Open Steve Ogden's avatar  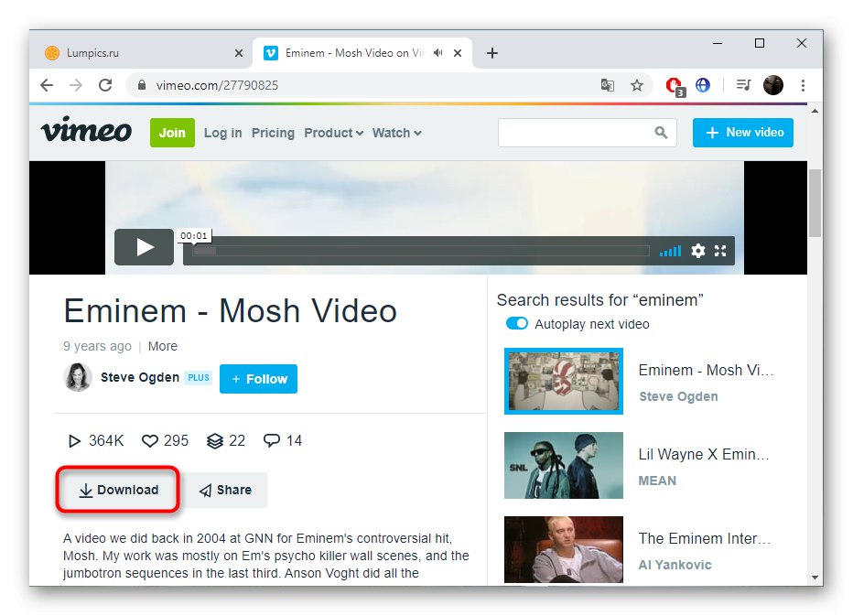[78, 377]
